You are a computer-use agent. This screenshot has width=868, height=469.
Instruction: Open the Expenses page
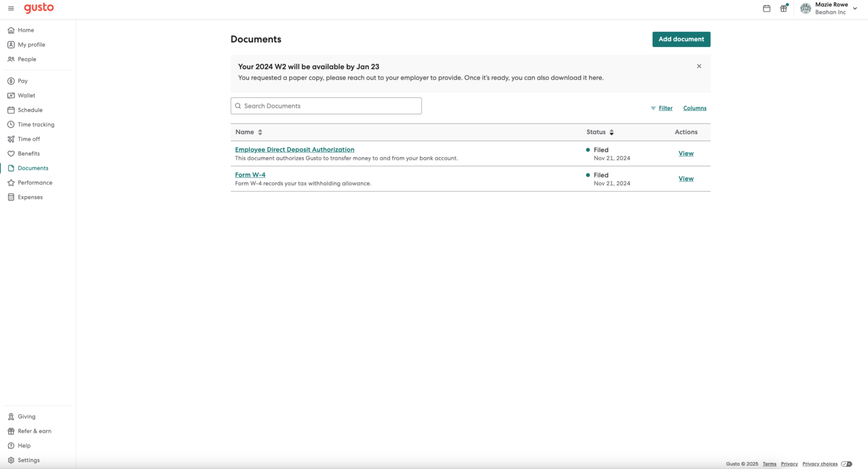29,197
